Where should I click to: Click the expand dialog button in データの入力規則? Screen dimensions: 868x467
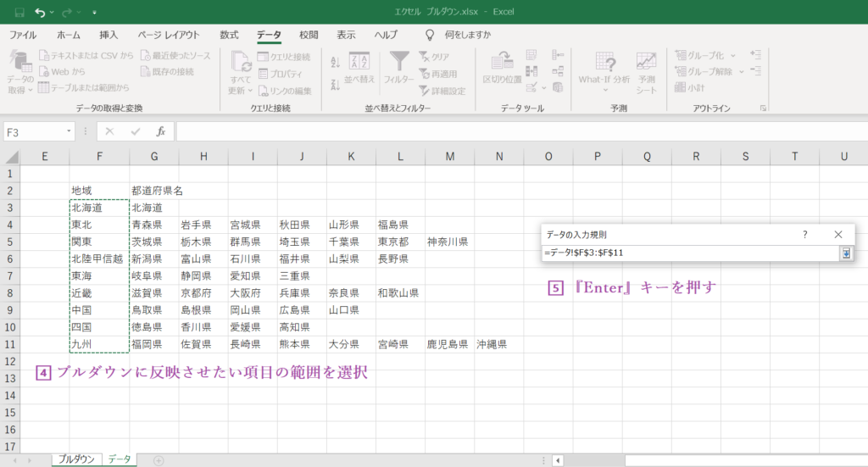tap(846, 253)
